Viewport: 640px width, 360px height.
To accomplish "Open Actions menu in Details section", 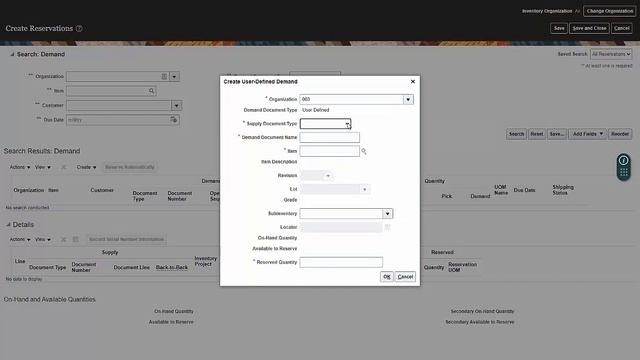I will point(20,240).
